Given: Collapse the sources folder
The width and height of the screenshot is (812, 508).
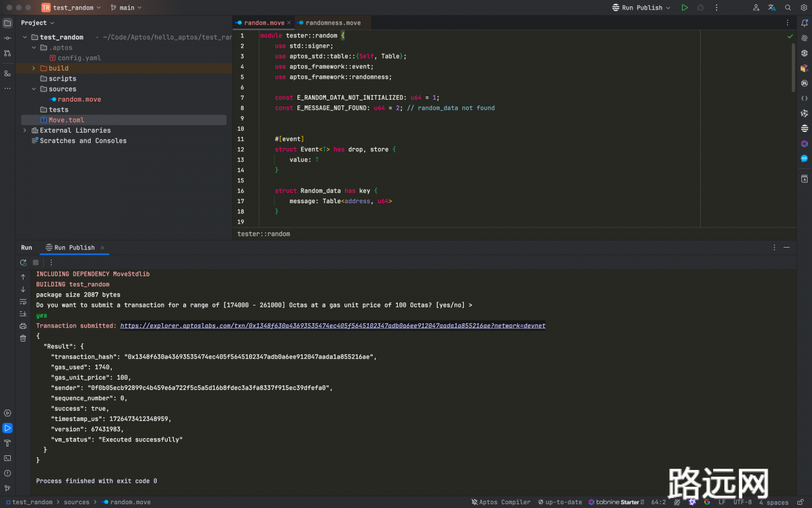Looking at the screenshot, I should click(34, 89).
